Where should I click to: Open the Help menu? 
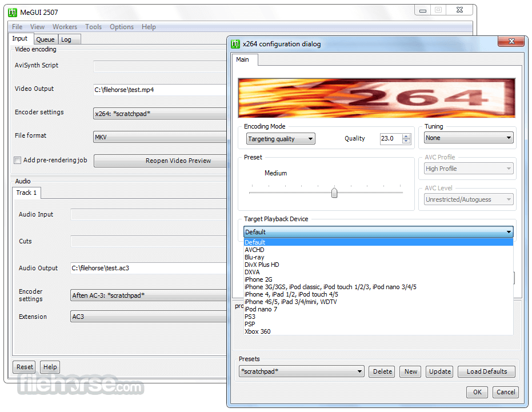[x=149, y=27]
